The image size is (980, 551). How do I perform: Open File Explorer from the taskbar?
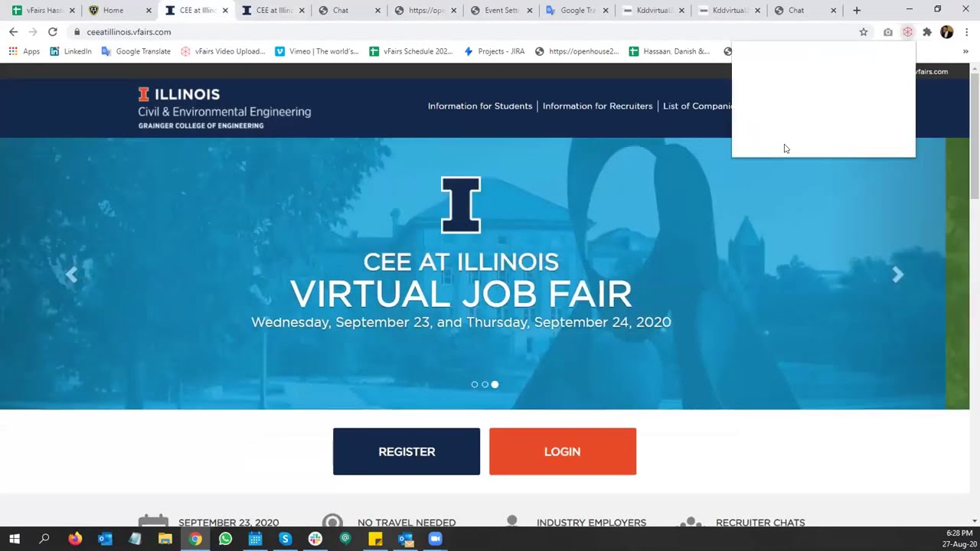tap(165, 539)
